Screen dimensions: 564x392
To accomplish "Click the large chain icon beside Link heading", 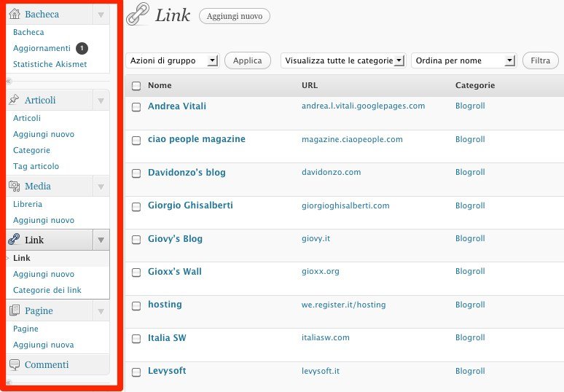I will 138,15.
